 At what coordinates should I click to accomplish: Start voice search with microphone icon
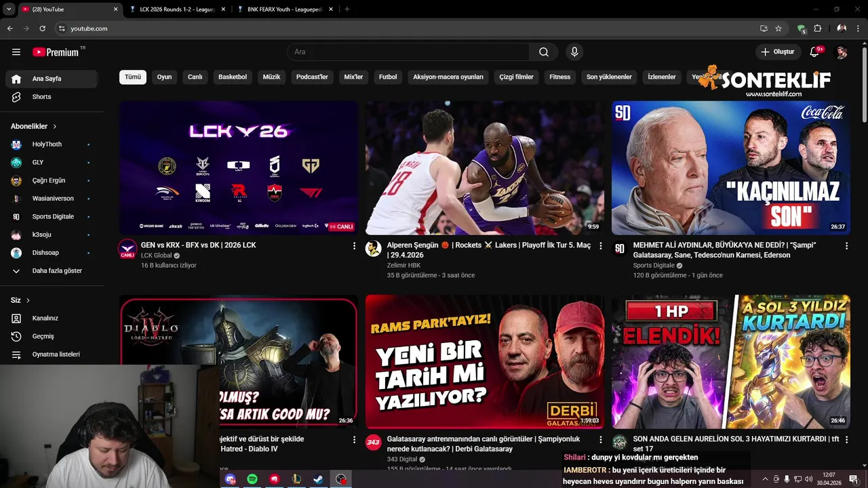[574, 52]
